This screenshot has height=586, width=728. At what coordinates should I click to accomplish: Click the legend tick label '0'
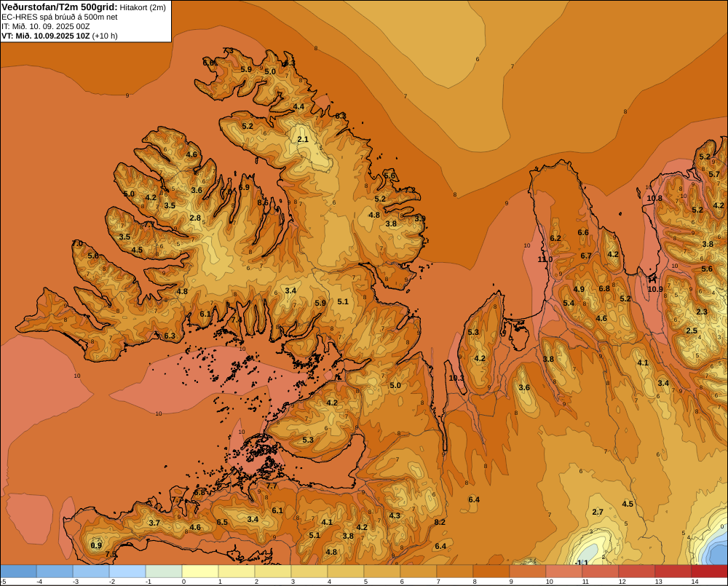click(x=184, y=582)
